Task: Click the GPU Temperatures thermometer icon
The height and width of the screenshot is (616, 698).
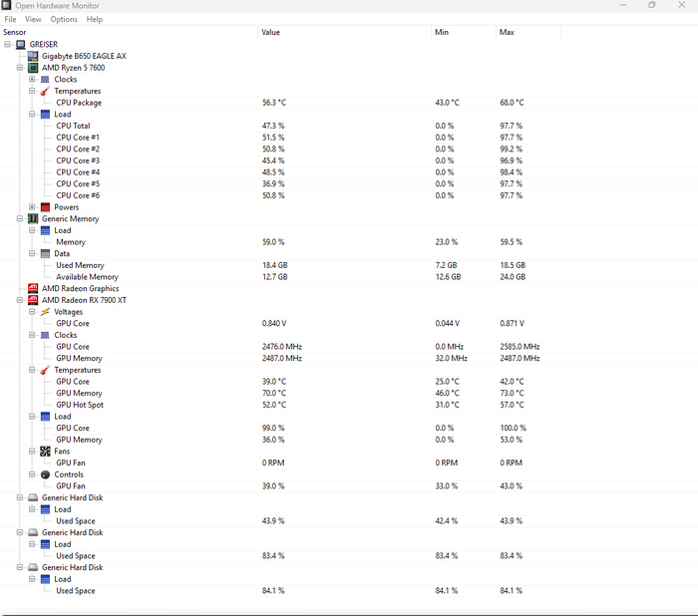Action: (45, 370)
